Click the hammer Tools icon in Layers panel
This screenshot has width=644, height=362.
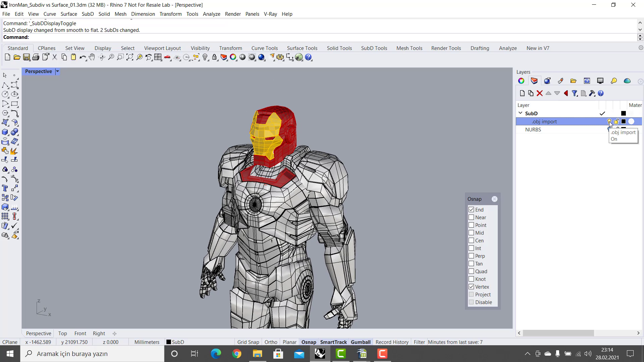(x=592, y=94)
